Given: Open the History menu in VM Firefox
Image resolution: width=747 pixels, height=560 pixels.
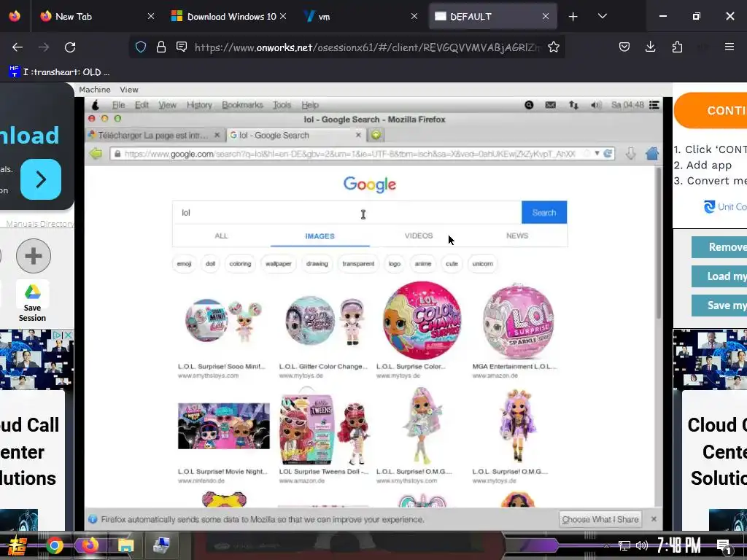Looking at the screenshot, I should (199, 105).
